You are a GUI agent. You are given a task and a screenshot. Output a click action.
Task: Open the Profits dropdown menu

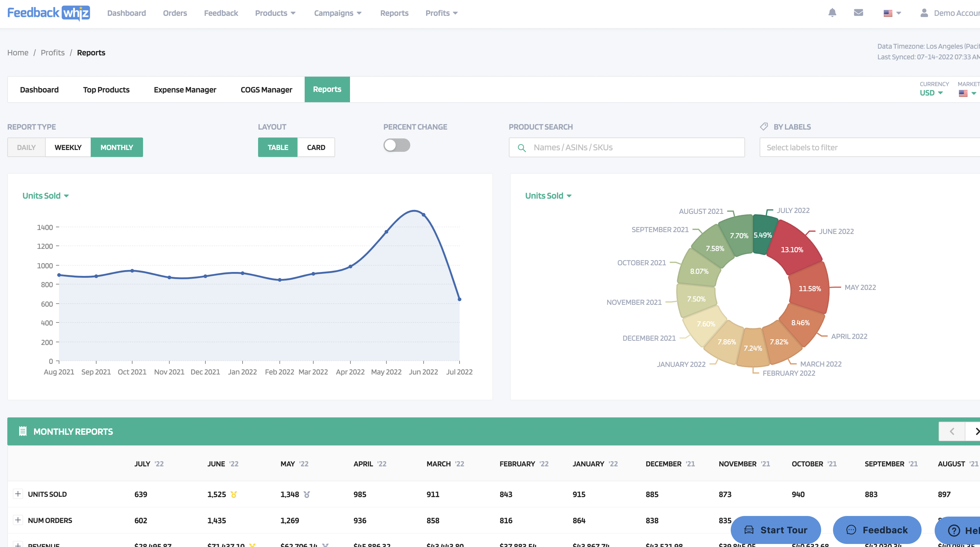pos(442,13)
